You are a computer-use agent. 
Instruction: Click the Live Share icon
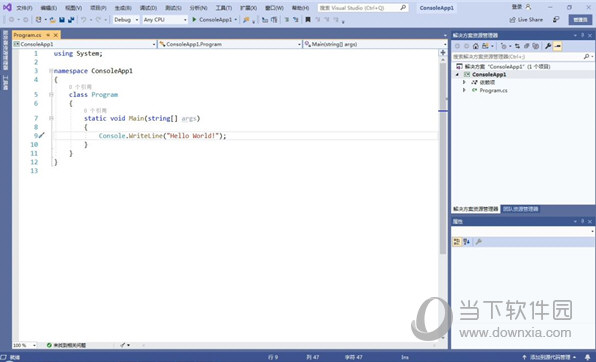(x=512, y=20)
